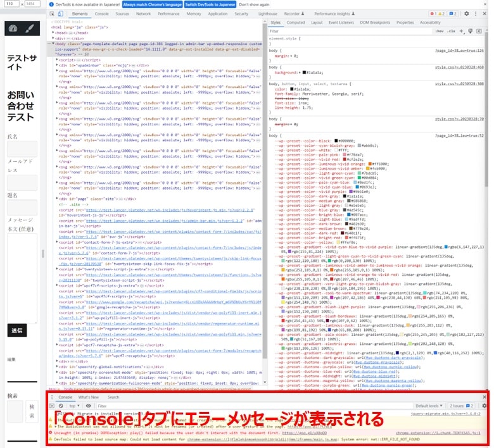Select the Layout tab
The width and height of the screenshot is (494, 448).
point(317,23)
